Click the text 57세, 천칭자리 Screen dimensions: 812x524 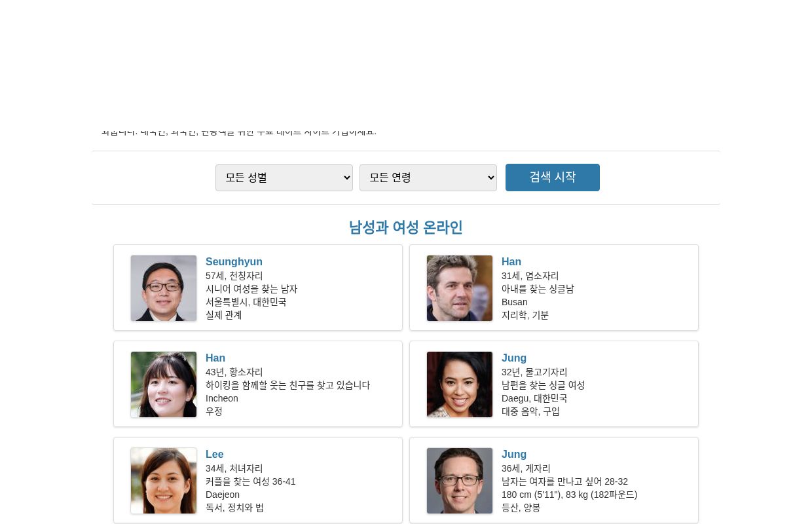[x=234, y=276]
